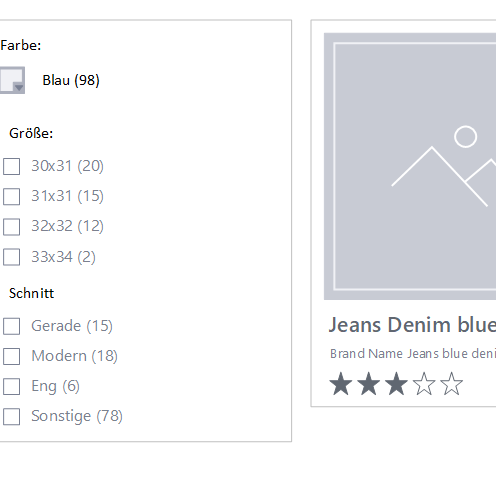The height and width of the screenshot is (496, 496).
Task: Click the first filled rating star
Action: point(341,384)
